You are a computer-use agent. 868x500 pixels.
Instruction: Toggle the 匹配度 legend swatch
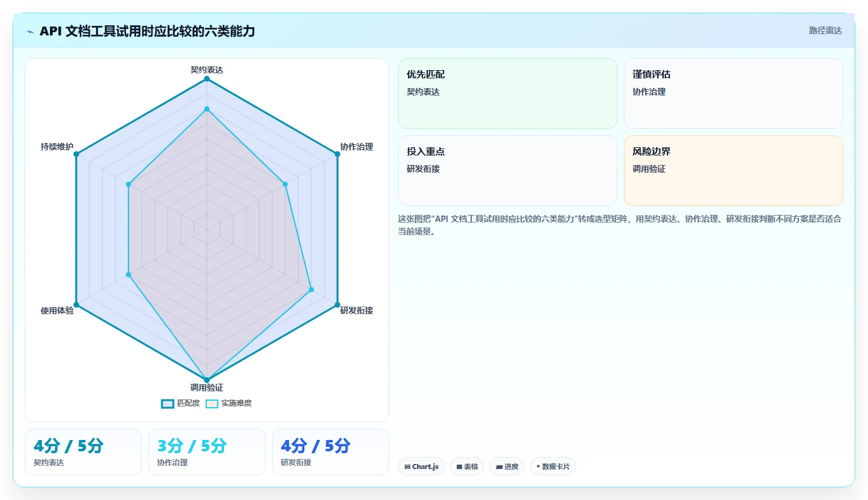pos(168,404)
